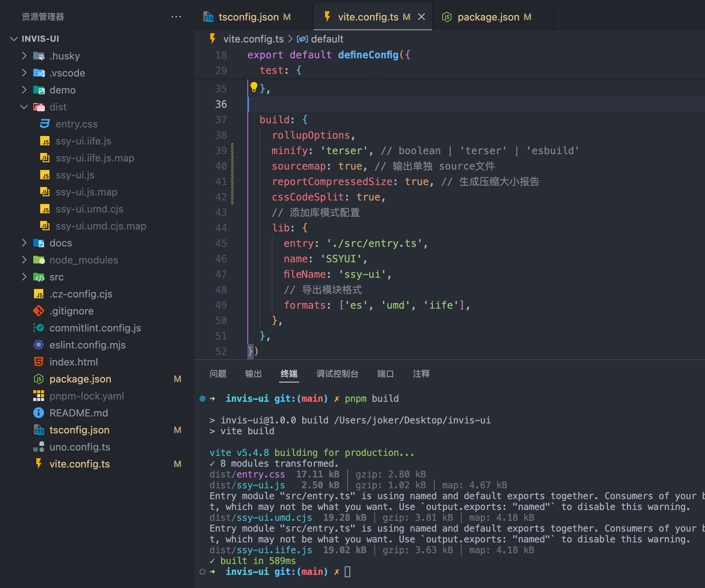Open the 注释 panel tab

(421, 374)
